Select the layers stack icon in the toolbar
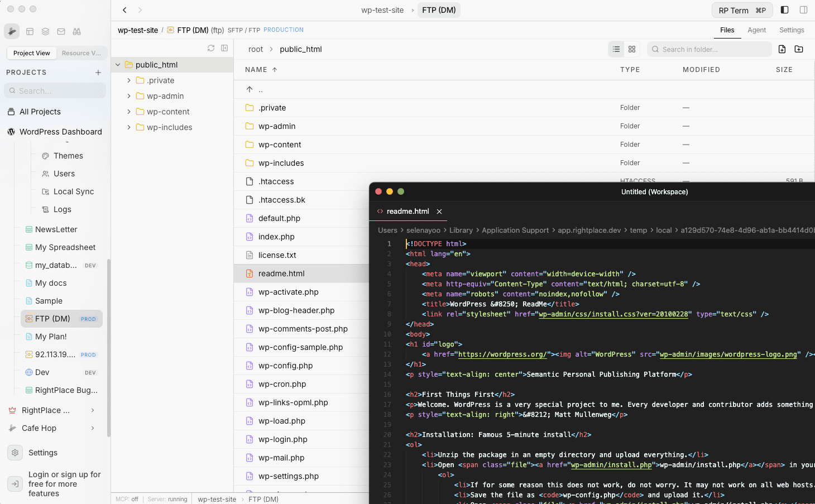 [45, 31]
